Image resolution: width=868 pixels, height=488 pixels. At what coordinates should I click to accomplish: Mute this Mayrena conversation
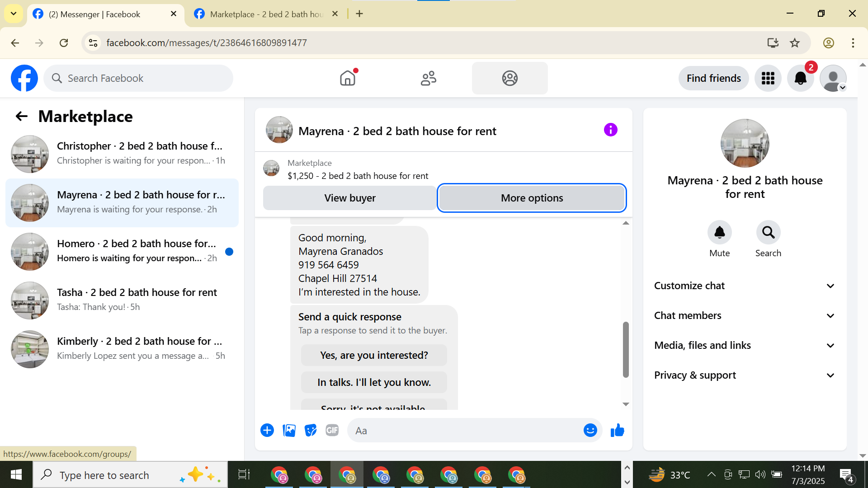(719, 232)
